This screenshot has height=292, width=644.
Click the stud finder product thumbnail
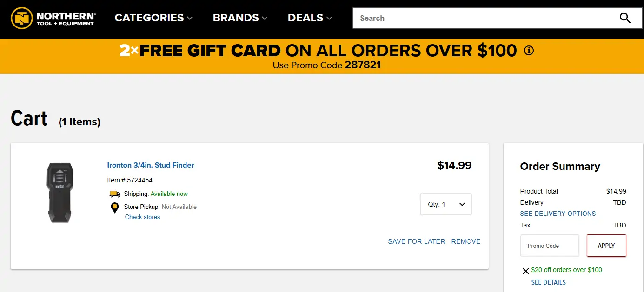(60, 192)
